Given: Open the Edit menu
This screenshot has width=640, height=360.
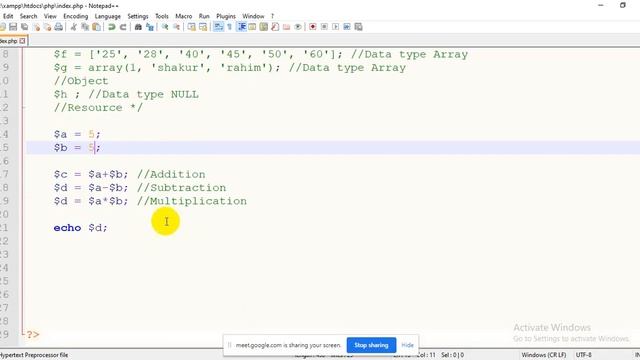Looking at the screenshot, I should [x=8, y=16].
